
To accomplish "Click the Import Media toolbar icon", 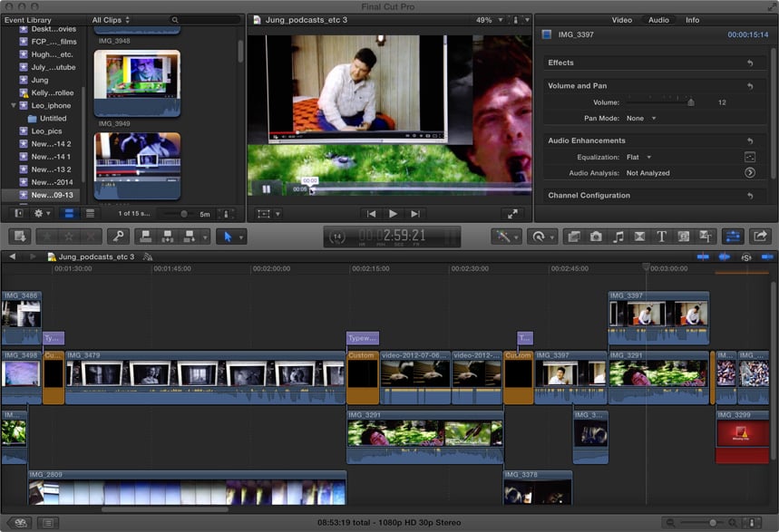I will (19, 237).
